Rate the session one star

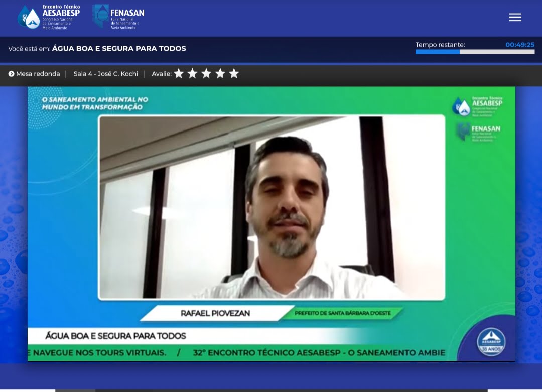(179, 74)
